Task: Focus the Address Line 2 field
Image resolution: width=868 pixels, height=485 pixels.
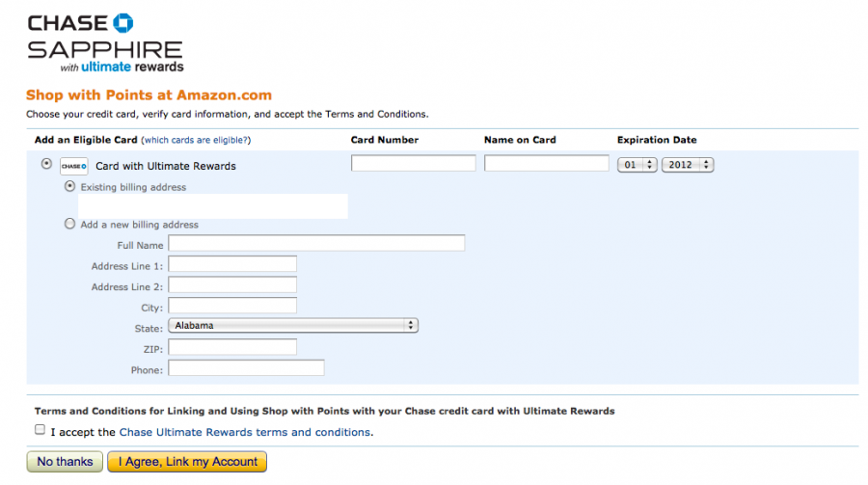Action: click(x=232, y=285)
